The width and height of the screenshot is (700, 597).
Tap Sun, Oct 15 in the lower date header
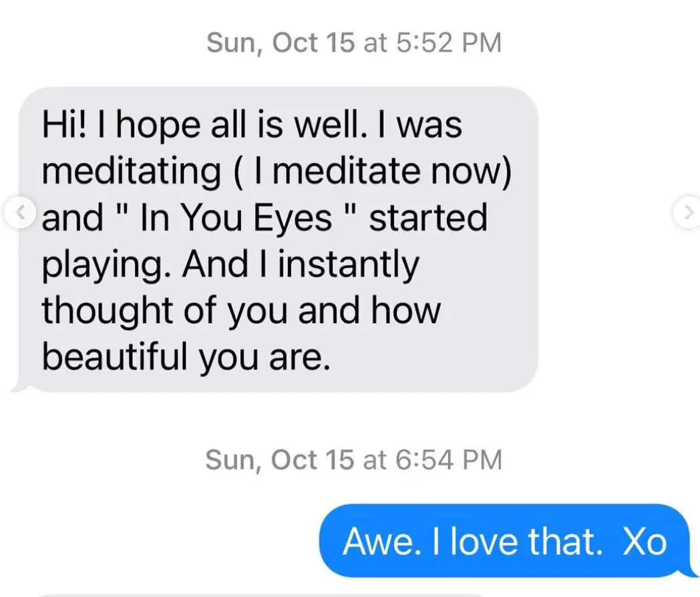tap(281, 459)
